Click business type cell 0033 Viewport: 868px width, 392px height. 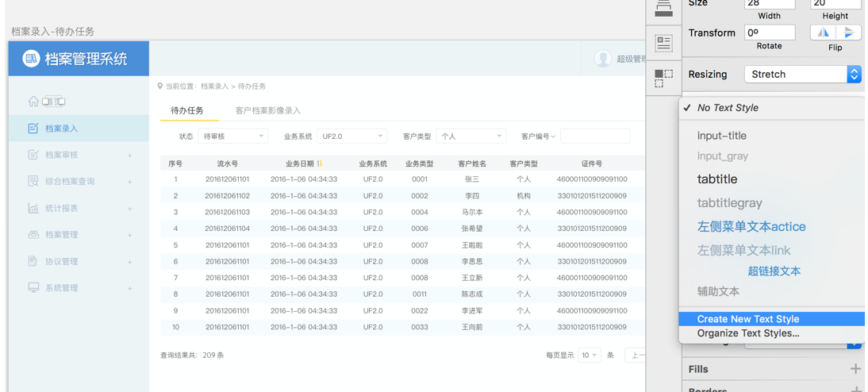tap(420, 327)
